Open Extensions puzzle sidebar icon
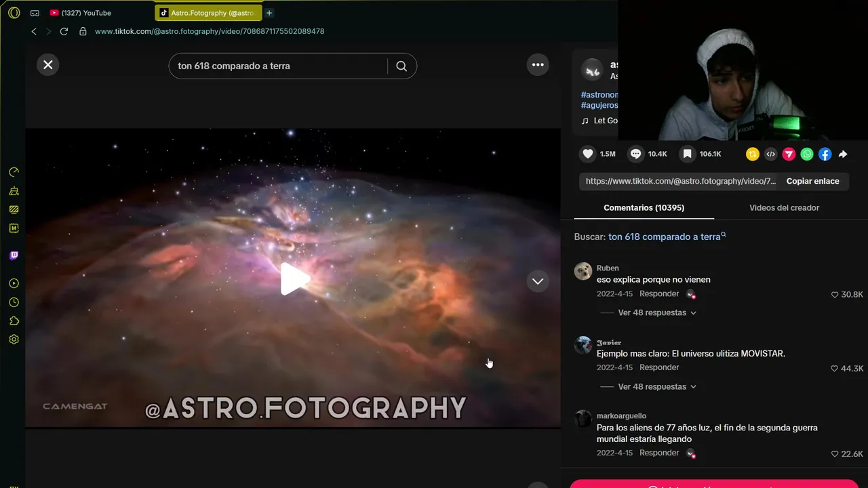This screenshot has height=488, width=868. [14, 321]
